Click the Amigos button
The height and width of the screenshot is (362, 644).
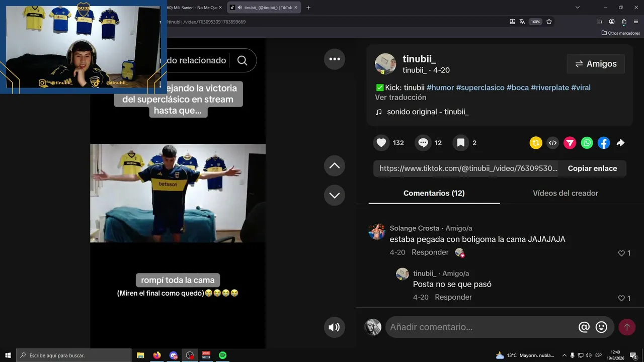pos(596,64)
